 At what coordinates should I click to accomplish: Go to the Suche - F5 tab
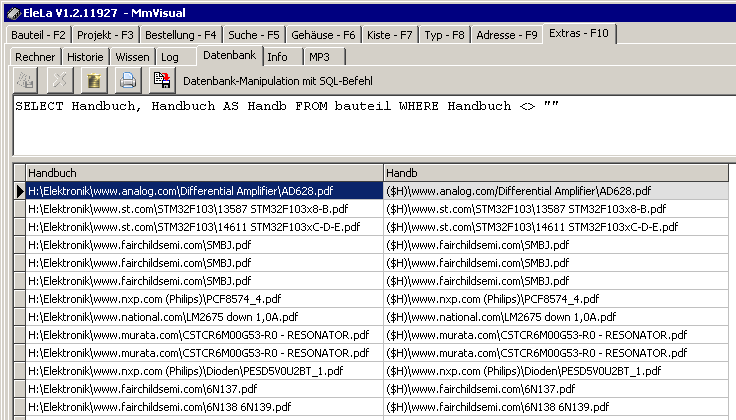(254, 35)
